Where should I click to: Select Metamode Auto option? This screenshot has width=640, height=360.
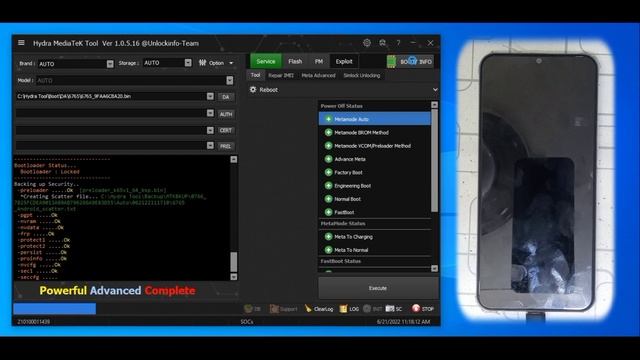(x=374, y=119)
